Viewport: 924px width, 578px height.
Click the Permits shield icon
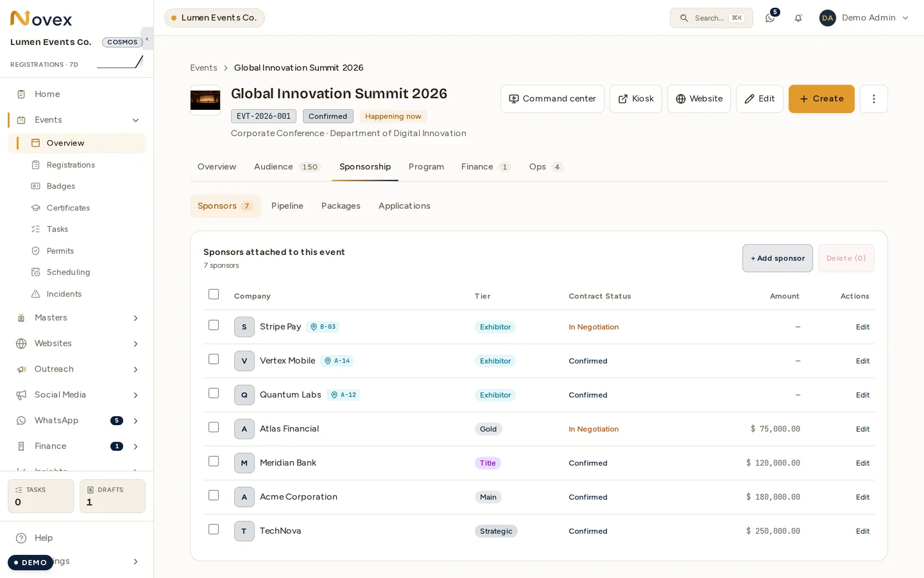(36, 251)
